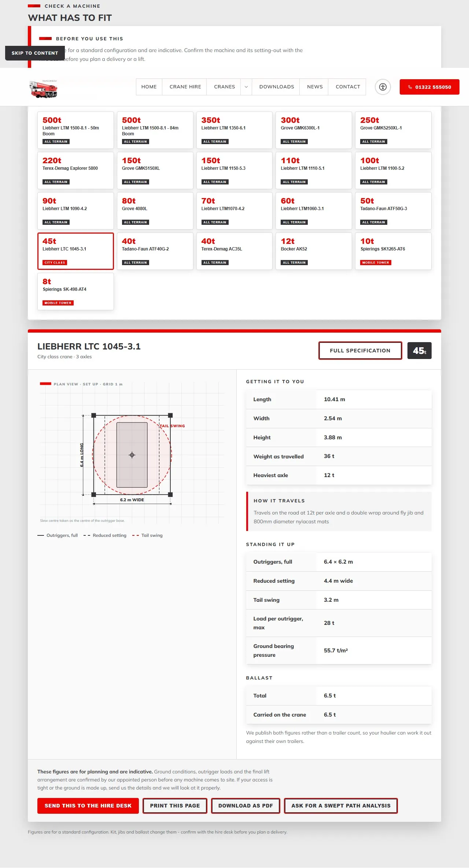469x868 pixels.
Task: Send this to the hire desk
Action: tap(88, 806)
